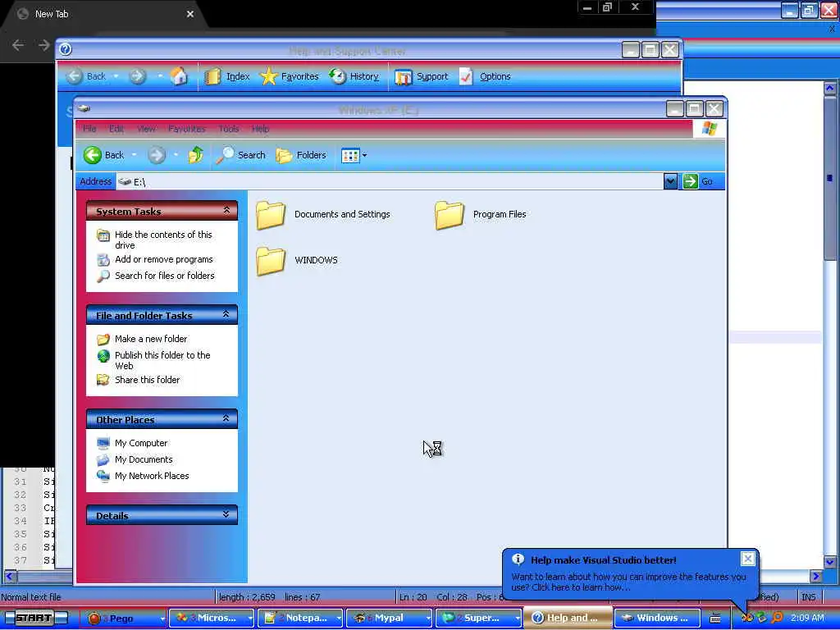Click the browser back arrow behind
The image size is (840, 630).
pyautogui.click(x=18, y=46)
